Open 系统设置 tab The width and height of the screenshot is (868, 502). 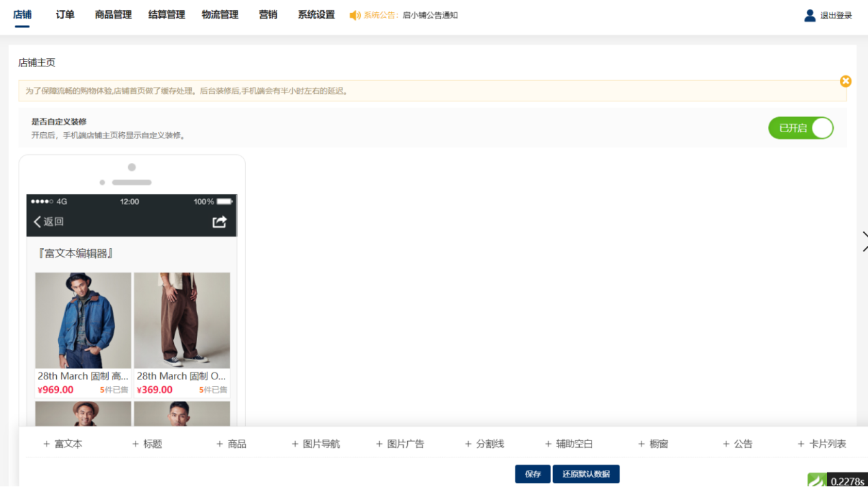pos(316,14)
